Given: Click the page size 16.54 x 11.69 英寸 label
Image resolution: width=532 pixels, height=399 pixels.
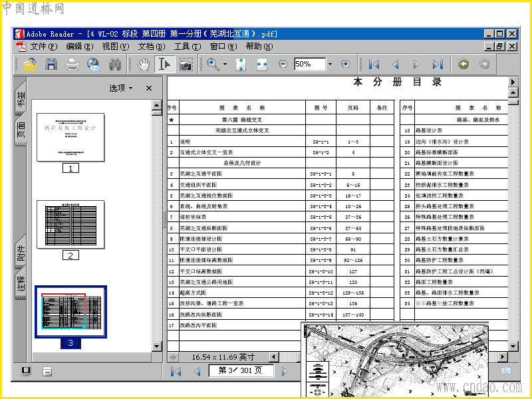Looking at the screenshot, I should tap(223, 357).
